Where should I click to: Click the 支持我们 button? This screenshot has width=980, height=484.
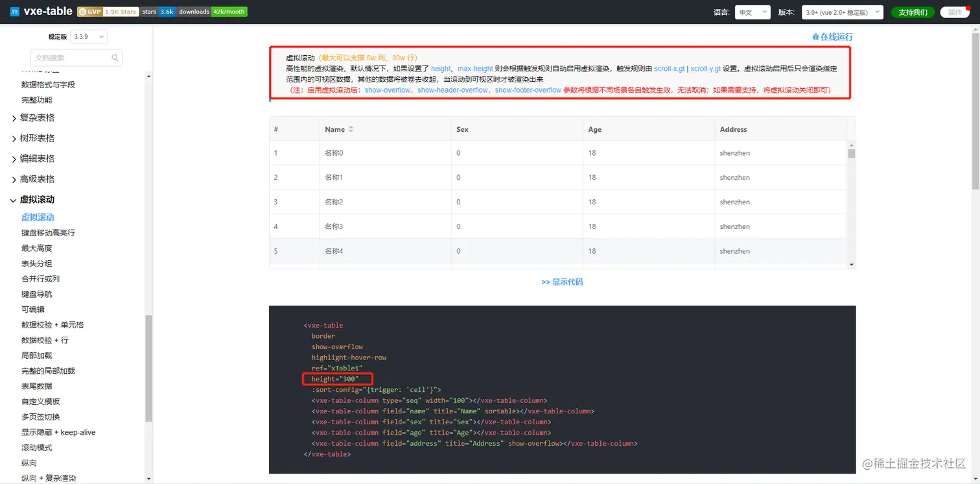(913, 12)
